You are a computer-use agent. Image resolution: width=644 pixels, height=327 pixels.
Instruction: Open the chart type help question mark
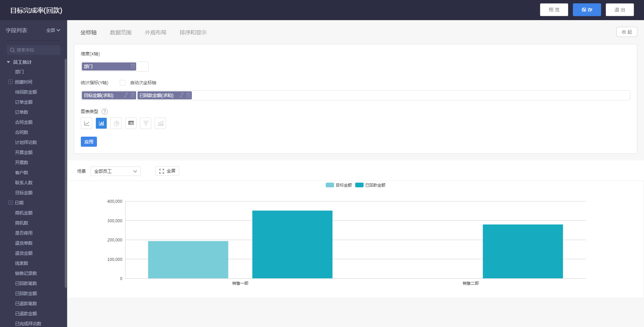(105, 111)
